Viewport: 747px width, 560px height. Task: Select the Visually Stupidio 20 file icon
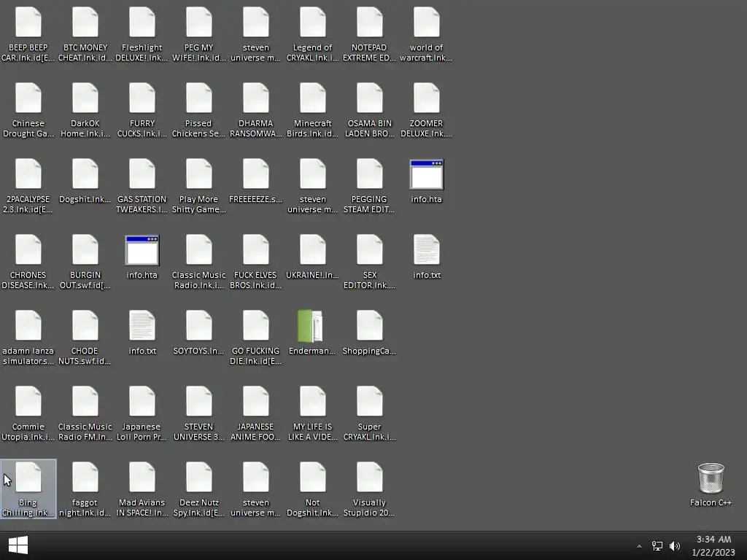(x=369, y=477)
